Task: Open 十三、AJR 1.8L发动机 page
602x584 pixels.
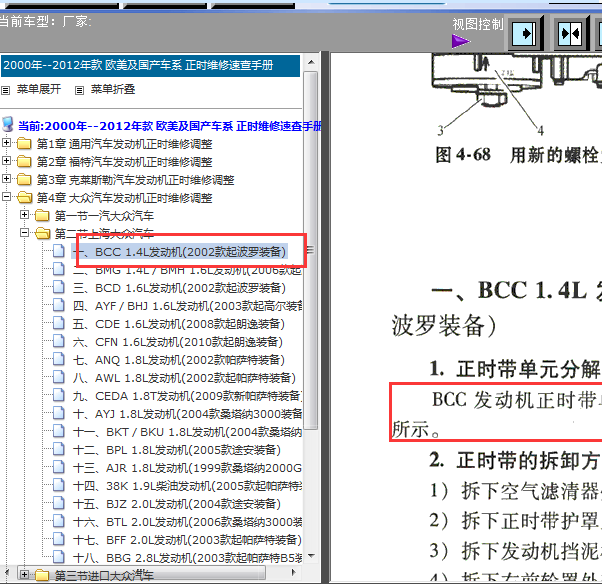Action: pos(187,468)
